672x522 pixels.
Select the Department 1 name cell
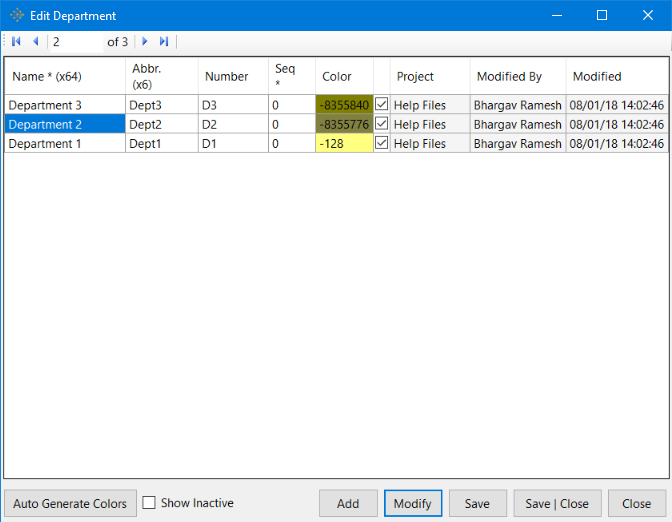click(x=65, y=143)
